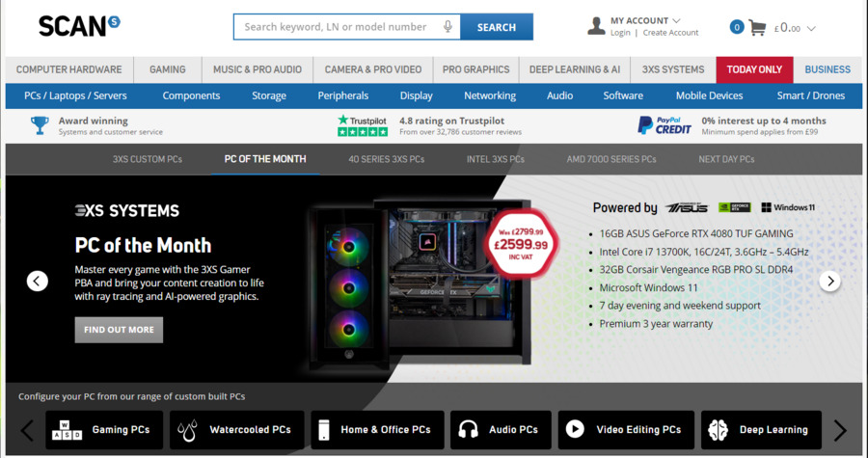Click the Trustpilot star rating logo
868x458 pixels.
tap(363, 125)
